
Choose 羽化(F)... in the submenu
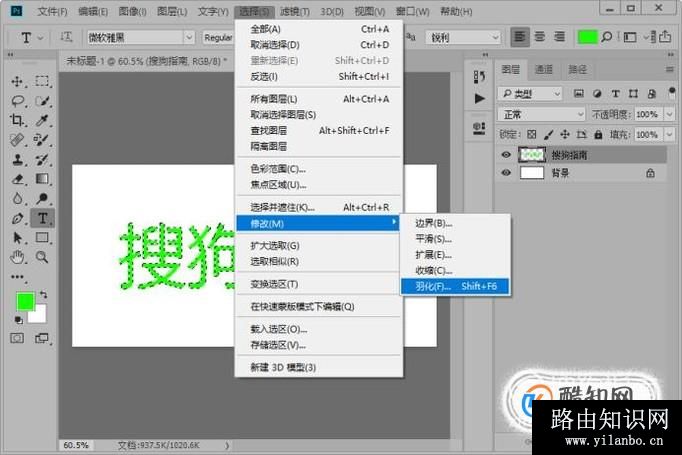[455, 286]
